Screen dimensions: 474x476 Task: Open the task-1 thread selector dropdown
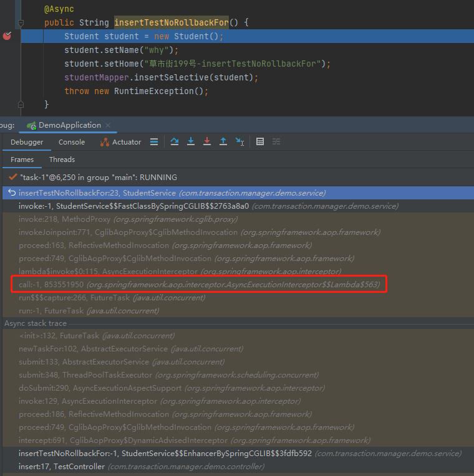click(x=238, y=178)
